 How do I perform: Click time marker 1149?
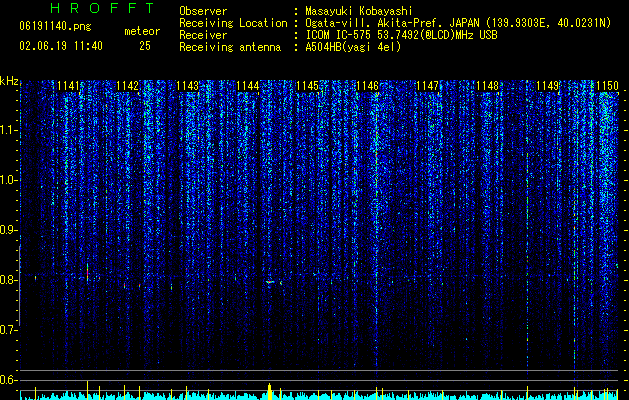pos(548,86)
